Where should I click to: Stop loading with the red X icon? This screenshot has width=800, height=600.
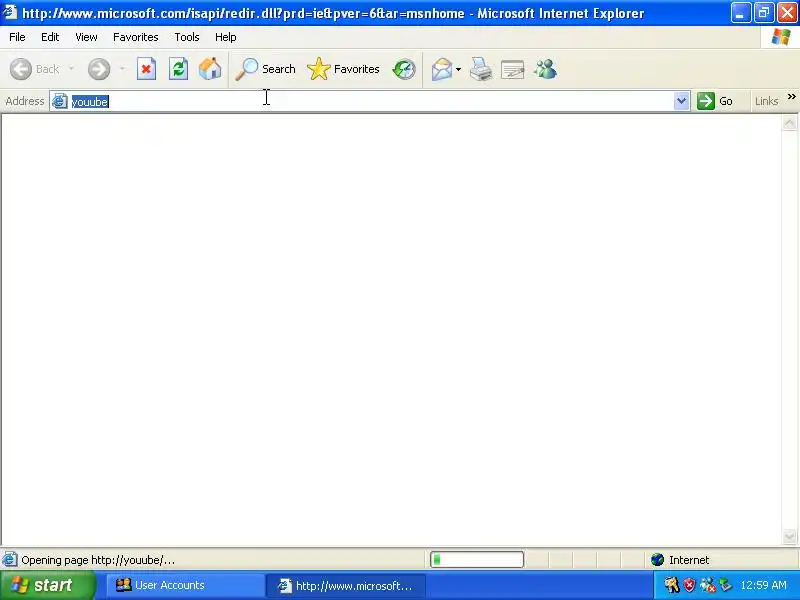tap(146, 69)
